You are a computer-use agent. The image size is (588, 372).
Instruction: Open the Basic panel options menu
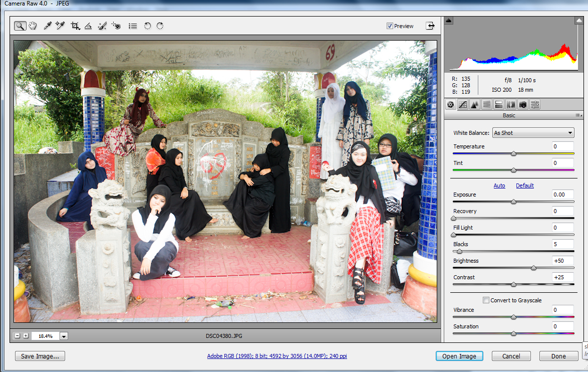(x=577, y=115)
